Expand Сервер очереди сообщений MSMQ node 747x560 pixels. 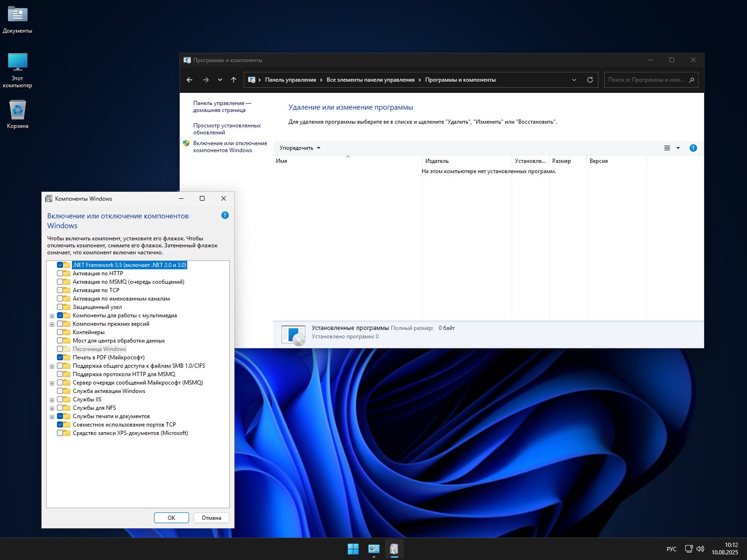pyautogui.click(x=52, y=383)
